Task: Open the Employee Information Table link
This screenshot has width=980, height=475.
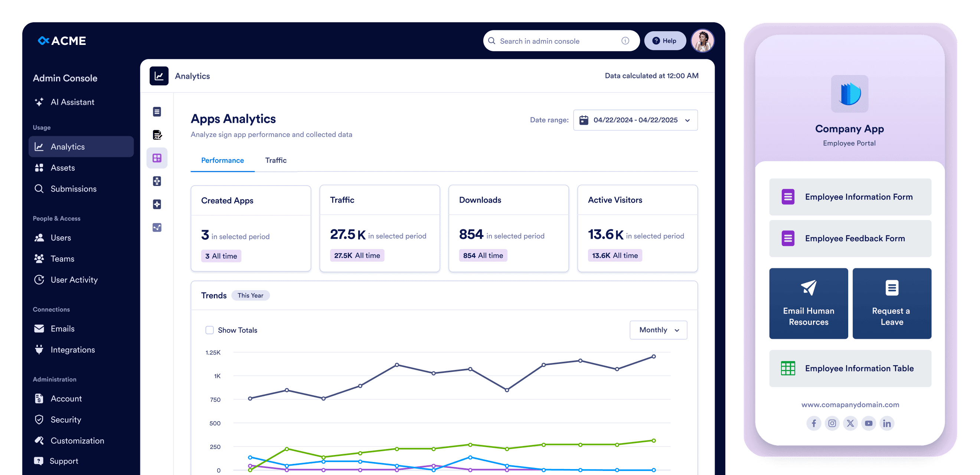Action: pos(850,368)
